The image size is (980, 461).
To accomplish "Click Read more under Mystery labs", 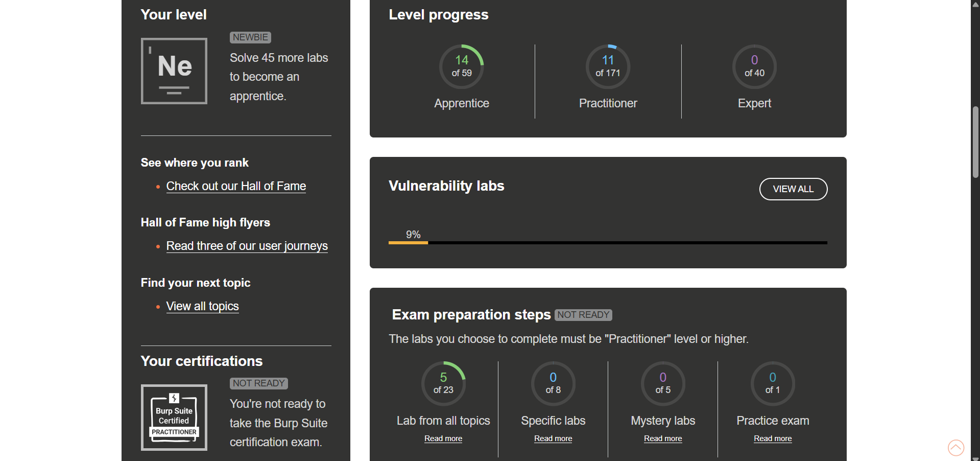I will point(663,439).
